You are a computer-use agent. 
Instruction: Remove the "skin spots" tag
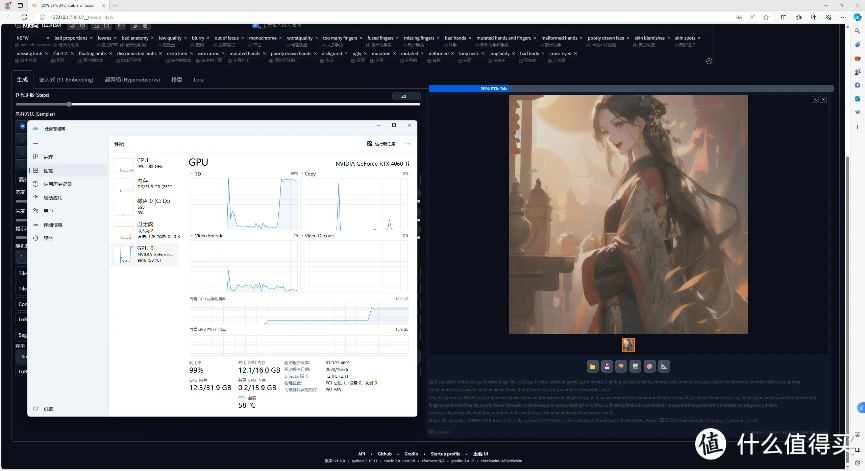pyautogui.click(x=698, y=38)
